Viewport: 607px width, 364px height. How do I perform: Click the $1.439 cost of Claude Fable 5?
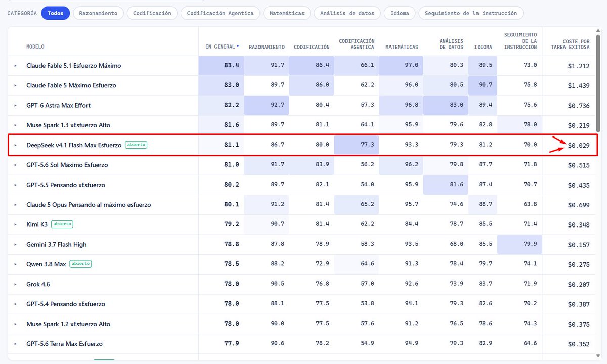(x=579, y=85)
